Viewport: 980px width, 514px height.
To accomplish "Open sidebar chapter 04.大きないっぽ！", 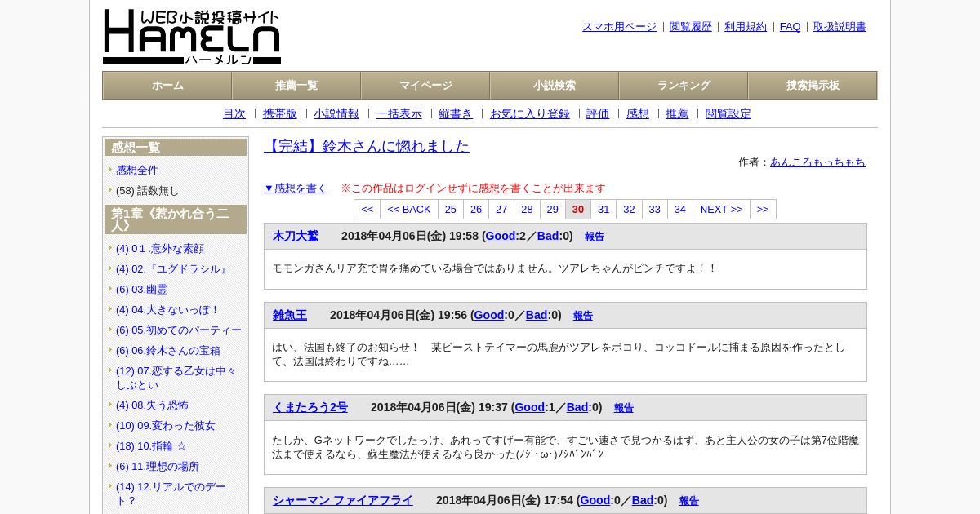I will tap(167, 310).
